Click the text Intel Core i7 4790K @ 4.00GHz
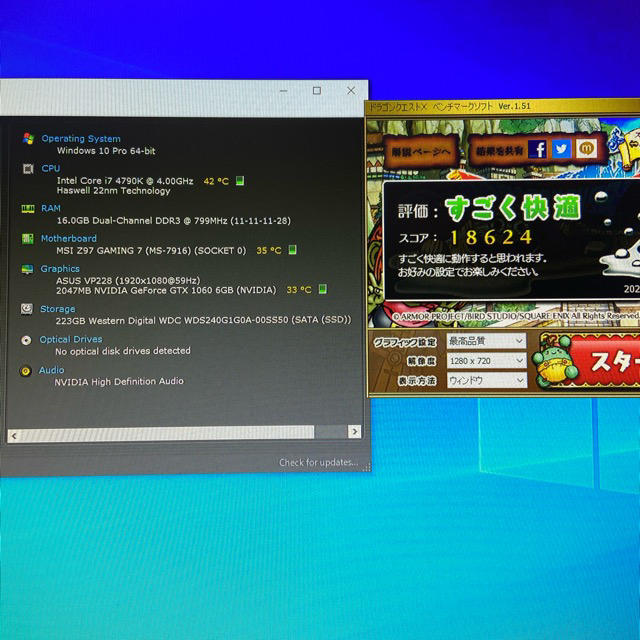This screenshot has height=640, width=640. [x=125, y=180]
